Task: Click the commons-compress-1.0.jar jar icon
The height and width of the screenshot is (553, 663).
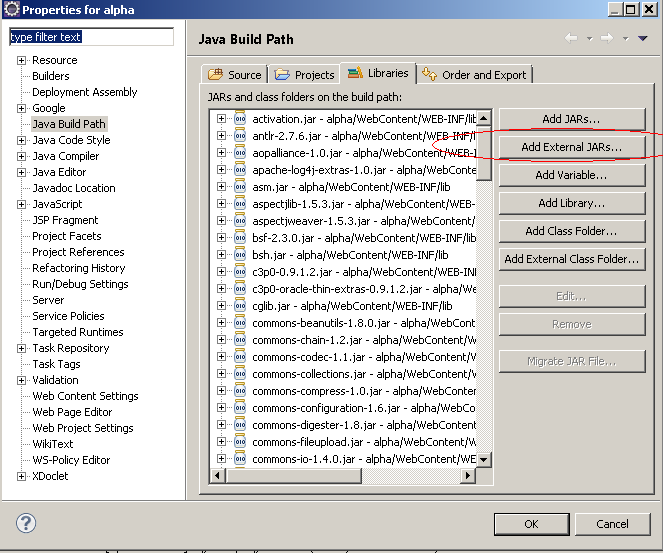Action: click(x=240, y=391)
